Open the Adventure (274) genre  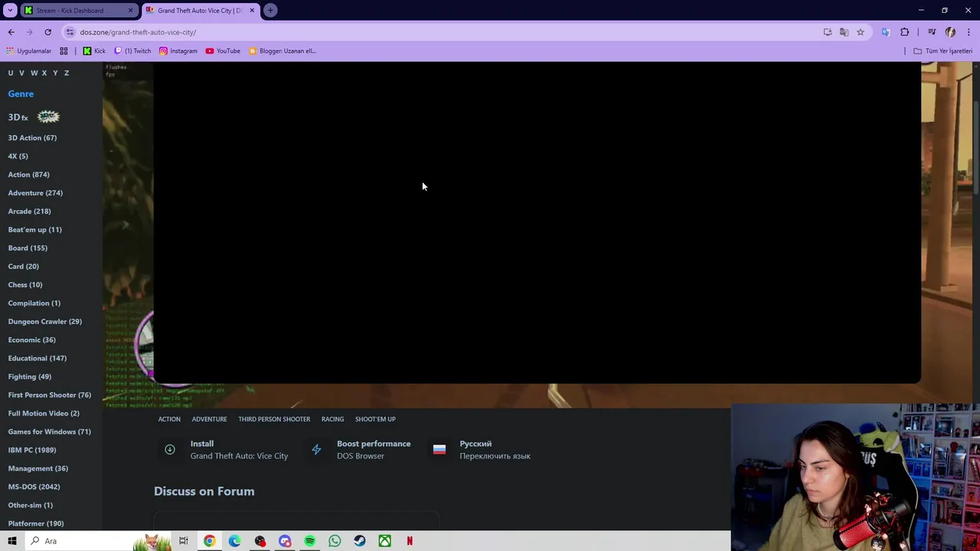[x=35, y=193]
